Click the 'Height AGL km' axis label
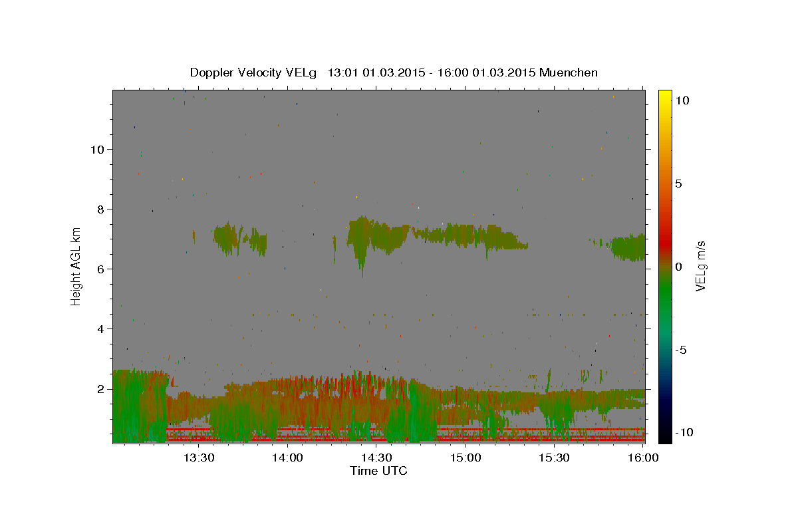Image resolution: width=798 pixels, height=532 pixels. pyautogui.click(x=76, y=266)
